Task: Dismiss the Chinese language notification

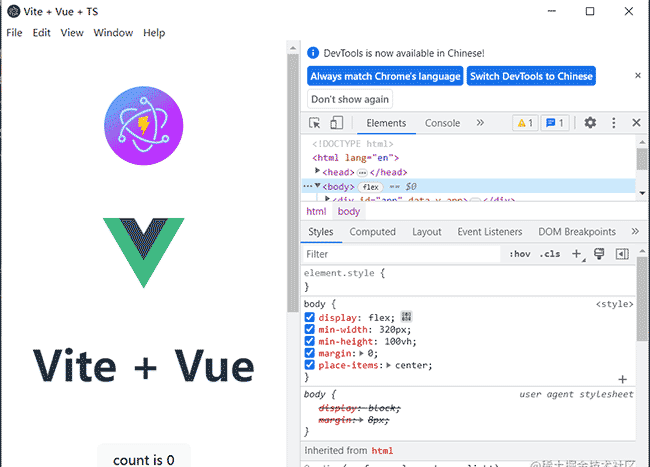Action: click(638, 75)
